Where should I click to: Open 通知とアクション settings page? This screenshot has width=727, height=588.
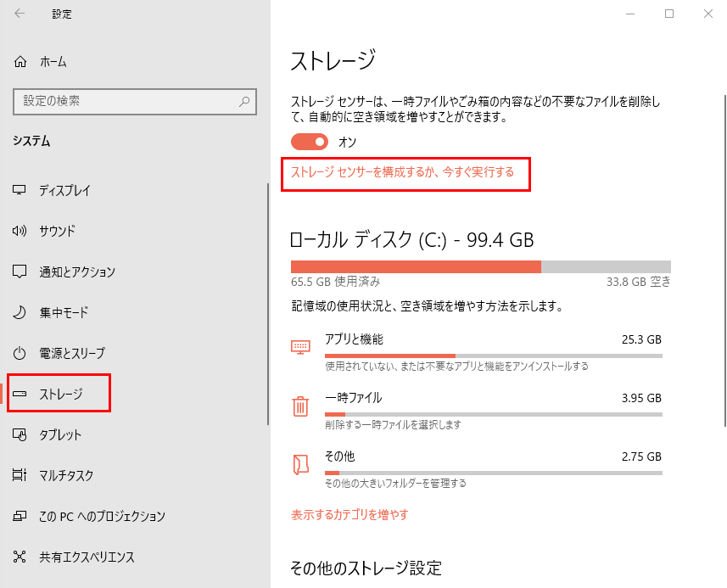pyautogui.click(x=76, y=272)
